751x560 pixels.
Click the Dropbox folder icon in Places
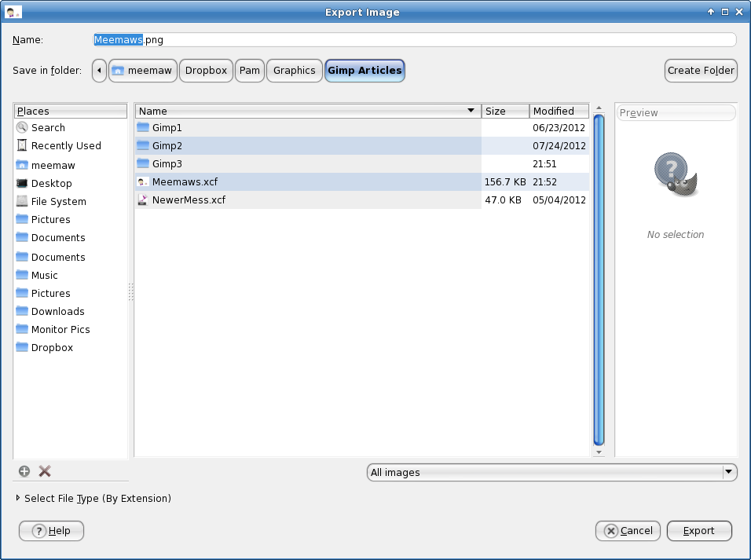22,347
